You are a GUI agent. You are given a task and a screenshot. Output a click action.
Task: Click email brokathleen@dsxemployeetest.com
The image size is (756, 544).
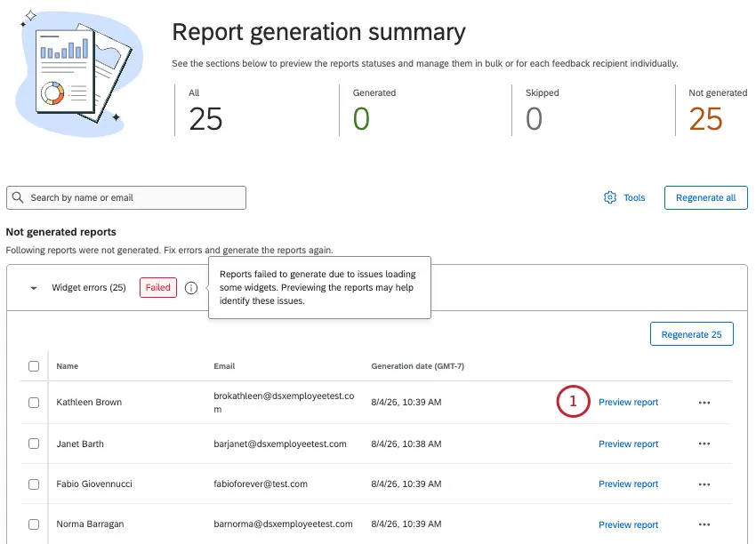pyautogui.click(x=284, y=403)
